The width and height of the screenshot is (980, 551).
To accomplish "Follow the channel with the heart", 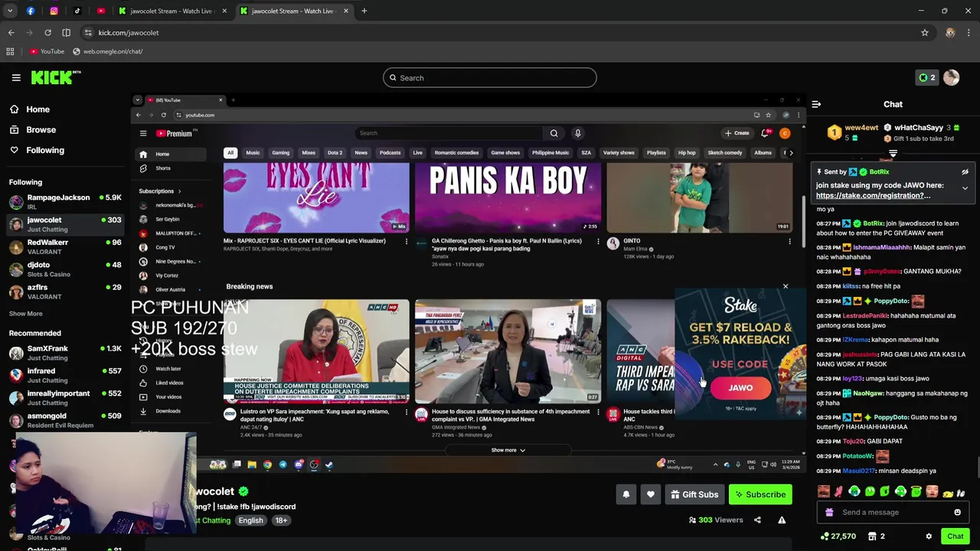I will (x=651, y=494).
